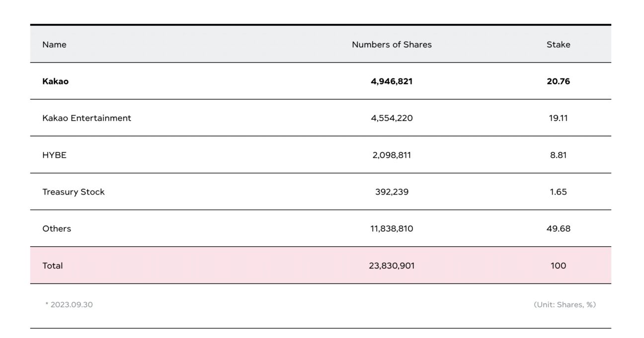The height and width of the screenshot is (338, 644).
Task: Select the Stake column header
Action: coord(558,45)
